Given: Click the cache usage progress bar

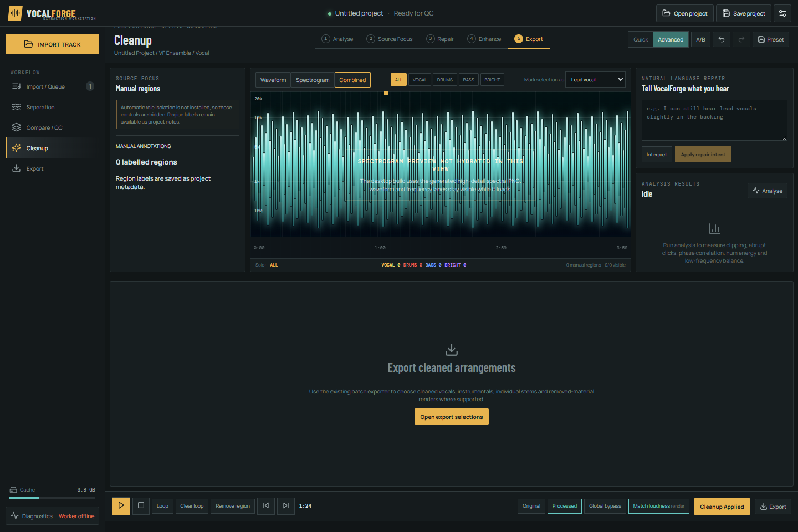Looking at the screenshot, I should pyautogui.click(x=53, y=498).
